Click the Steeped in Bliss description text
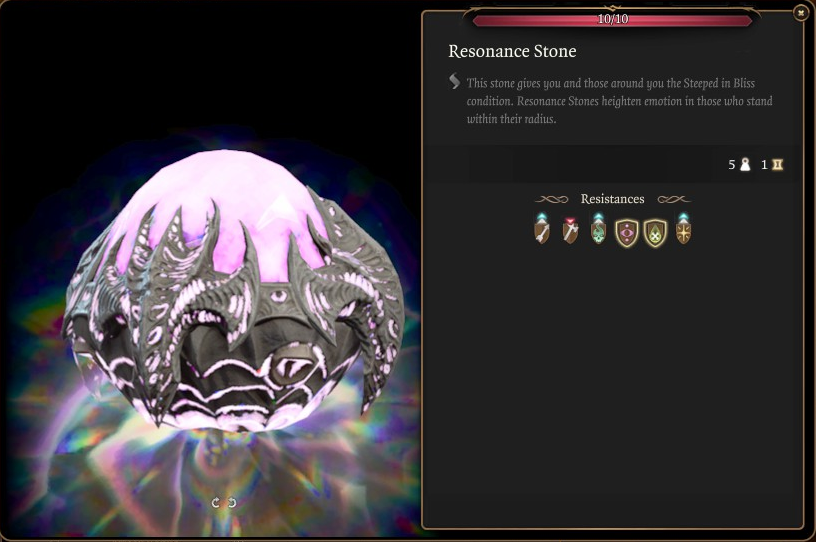Image resolution: width=816 pixels, height=542 pixels. coord(619,101)
